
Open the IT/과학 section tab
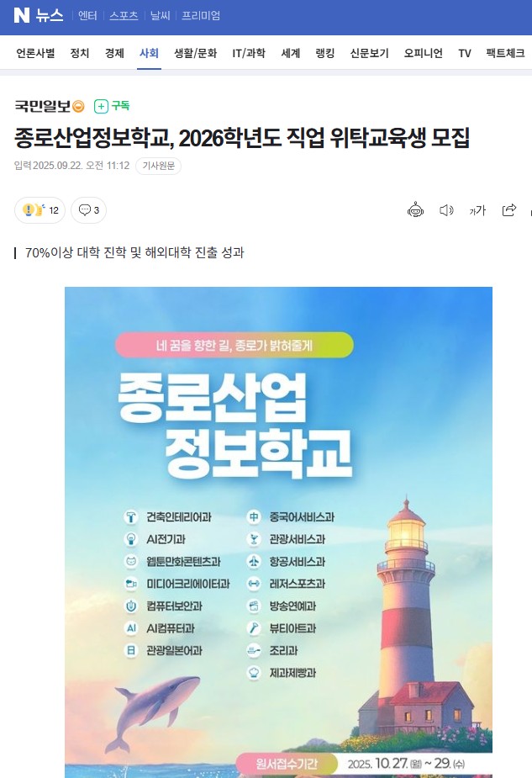[x=250, y=53]
